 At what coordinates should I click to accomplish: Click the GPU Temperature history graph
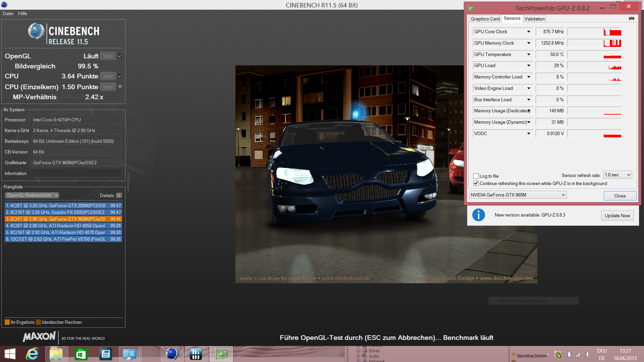(594, 54)
